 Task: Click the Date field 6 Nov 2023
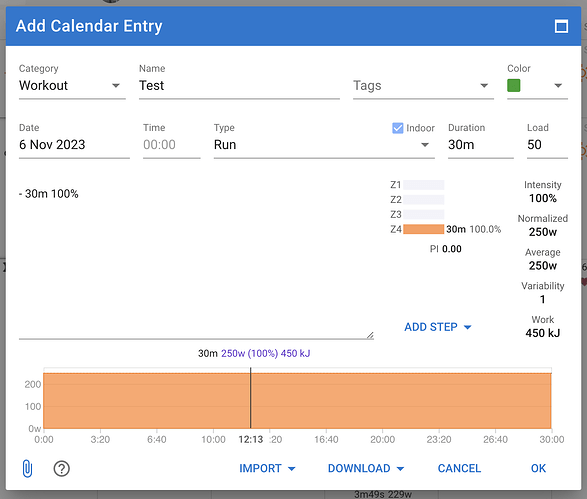point(74,145)
